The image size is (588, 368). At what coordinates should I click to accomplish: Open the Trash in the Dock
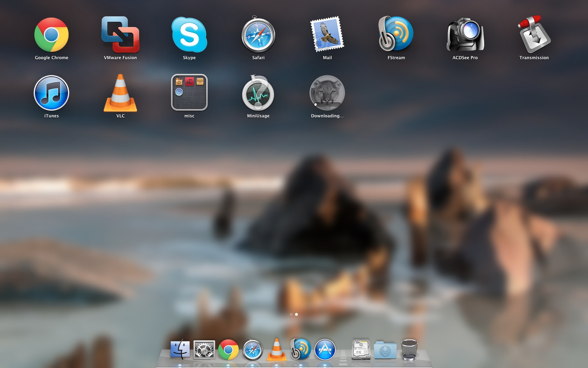(409, 350)
